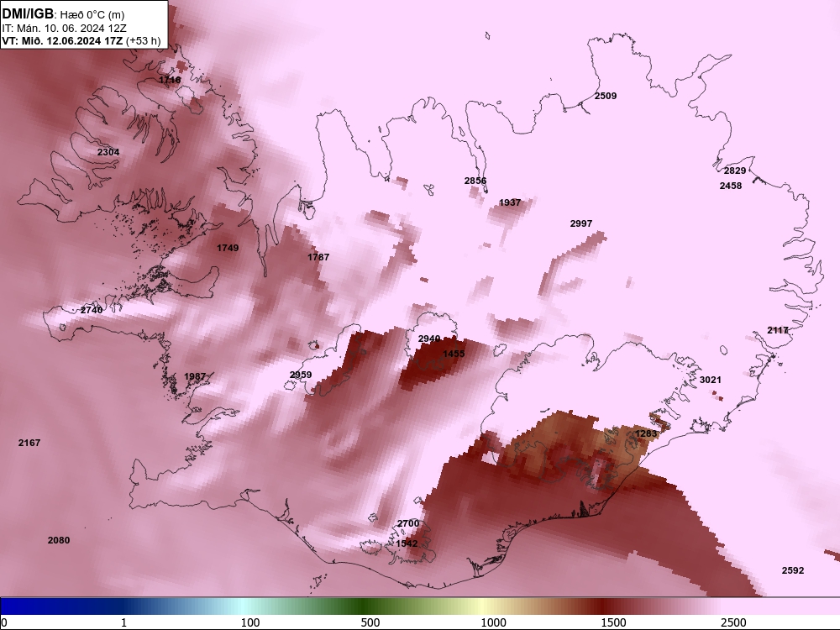Click the map value 2997

click(581, 224)
